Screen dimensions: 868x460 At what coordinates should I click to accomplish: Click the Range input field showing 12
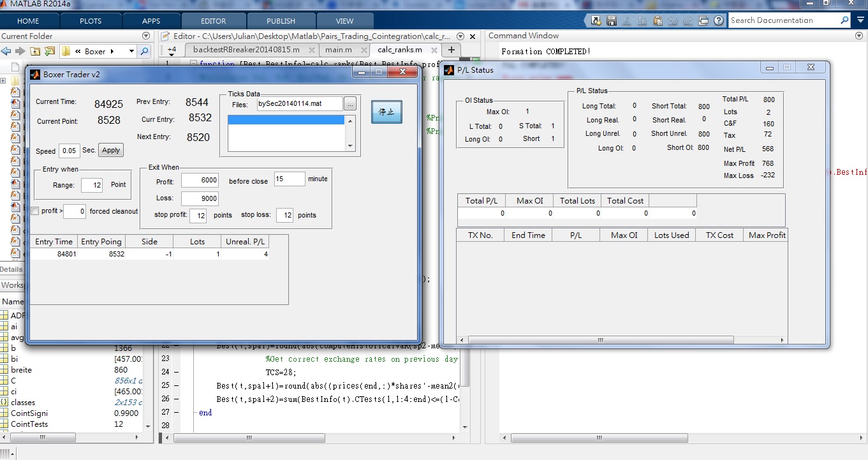[x=92, y=185]
